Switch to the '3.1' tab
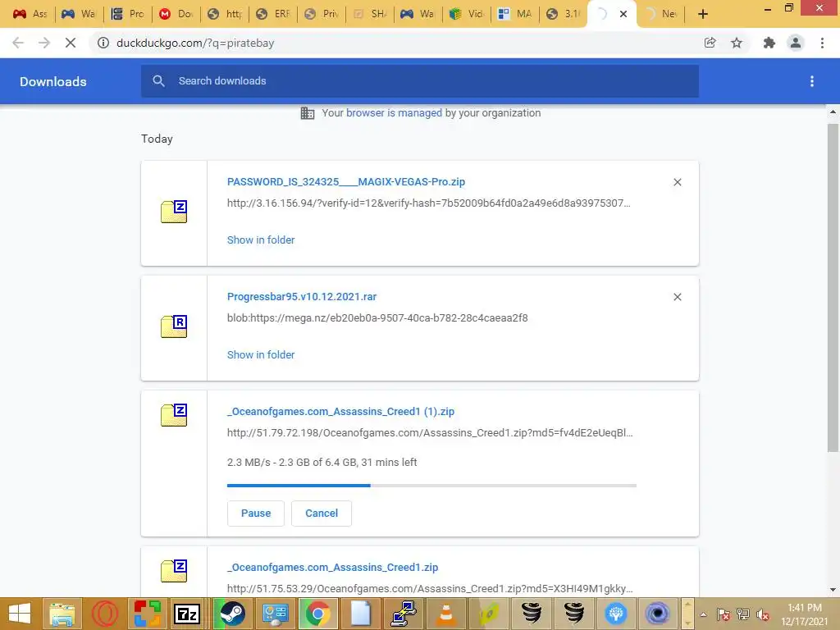 (x=564, y=14)
